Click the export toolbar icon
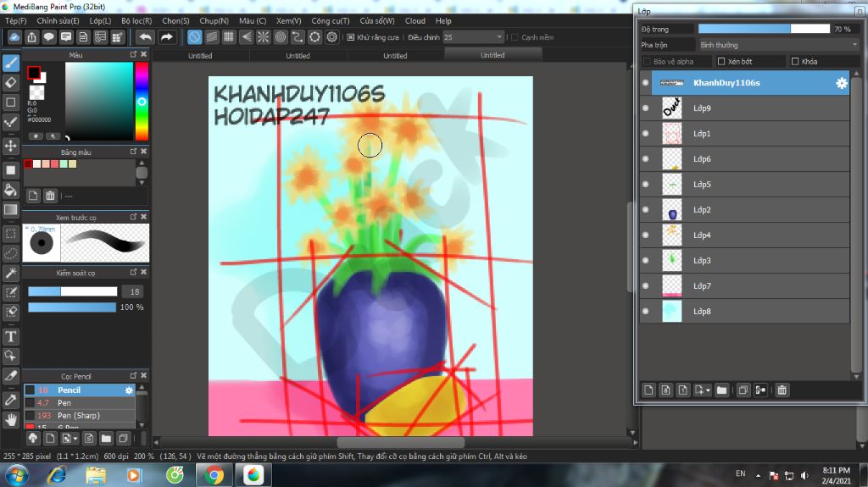The image size is (868, 487). coord(31,37)
